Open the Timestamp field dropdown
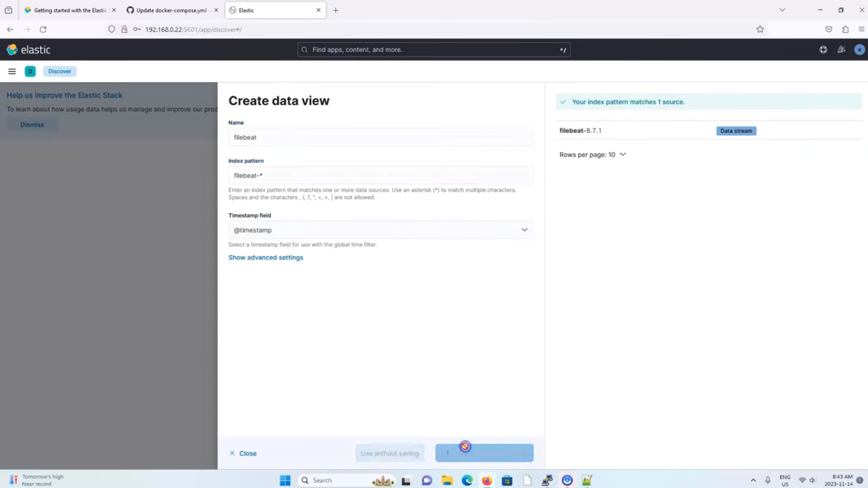Viewport: 868px width, 488px height. tap(381, 230)
